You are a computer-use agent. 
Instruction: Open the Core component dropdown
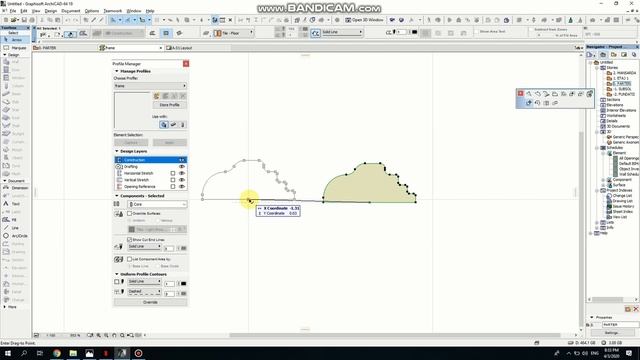tap(157, 204)
